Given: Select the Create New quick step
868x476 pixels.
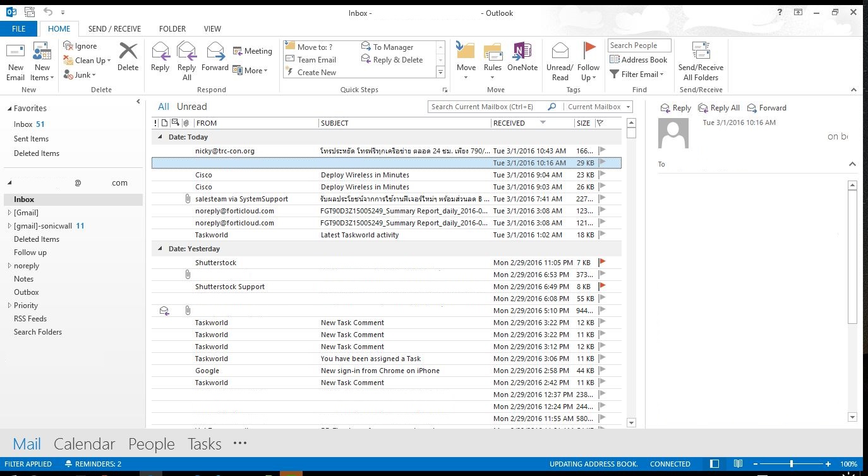Looking at the screenshot, I should pyautogui.click(x=311, y=73).
